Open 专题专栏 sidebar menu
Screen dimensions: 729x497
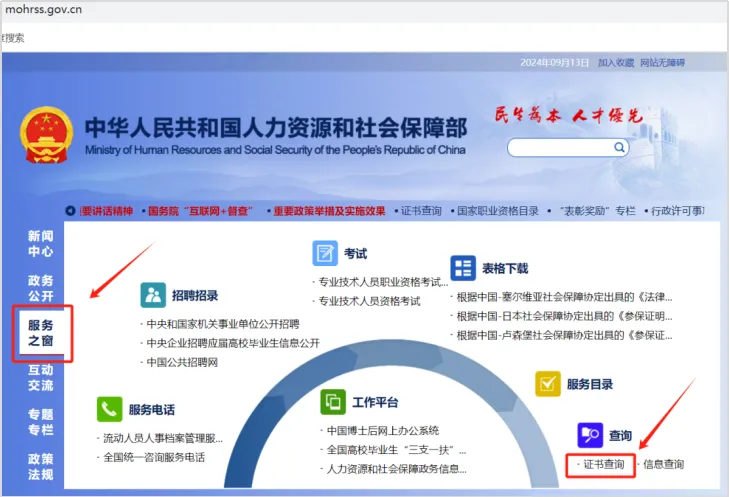[x=41, y=422]
